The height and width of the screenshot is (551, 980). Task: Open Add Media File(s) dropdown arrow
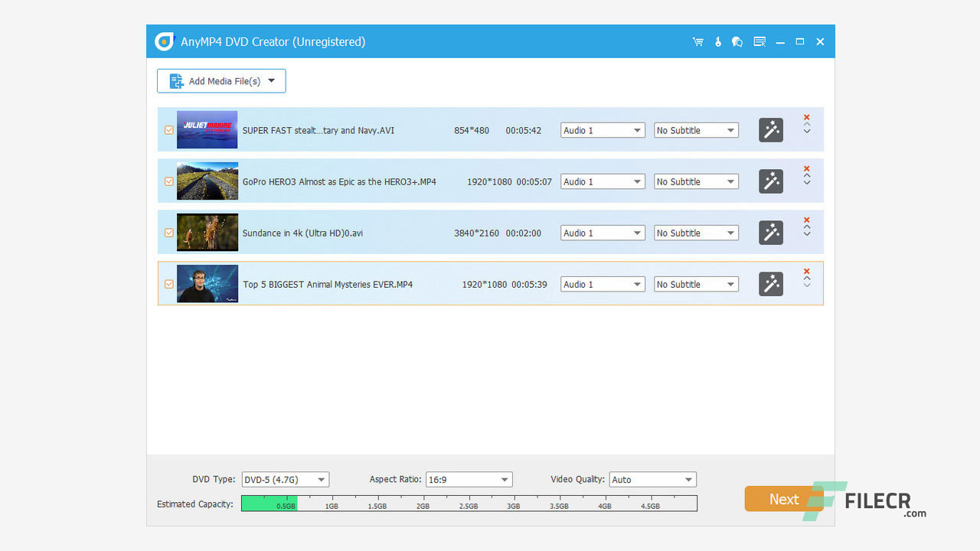(271, 80)
